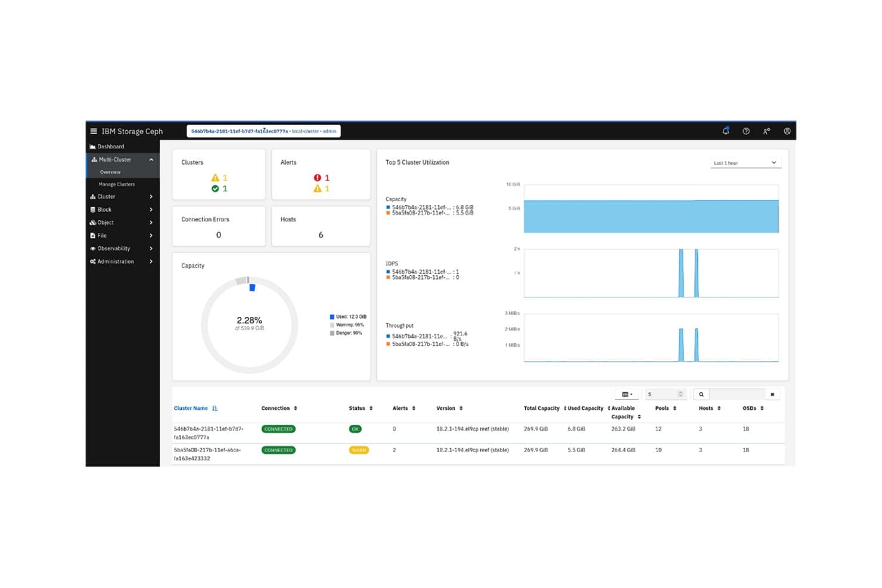Click the CONNECTED badge for cluster 5ba5fa08
The width and height of the screenshot is (882, 588).
(278, 450)
